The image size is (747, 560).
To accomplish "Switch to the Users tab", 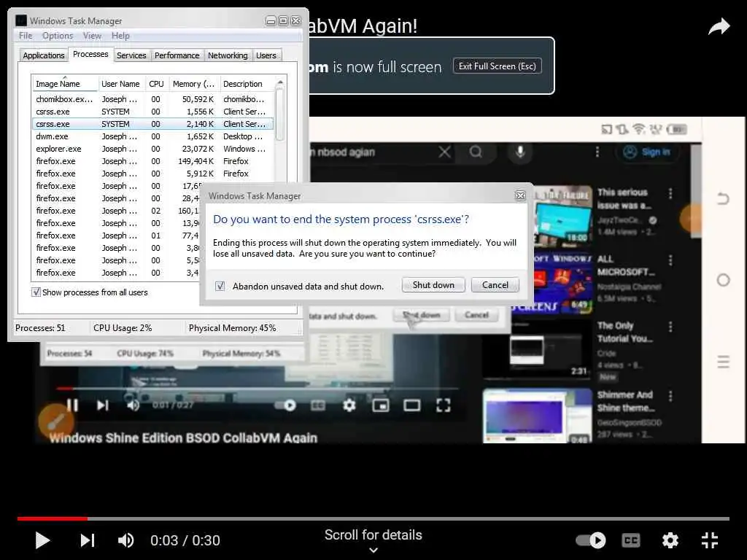I will coord(266,55).
